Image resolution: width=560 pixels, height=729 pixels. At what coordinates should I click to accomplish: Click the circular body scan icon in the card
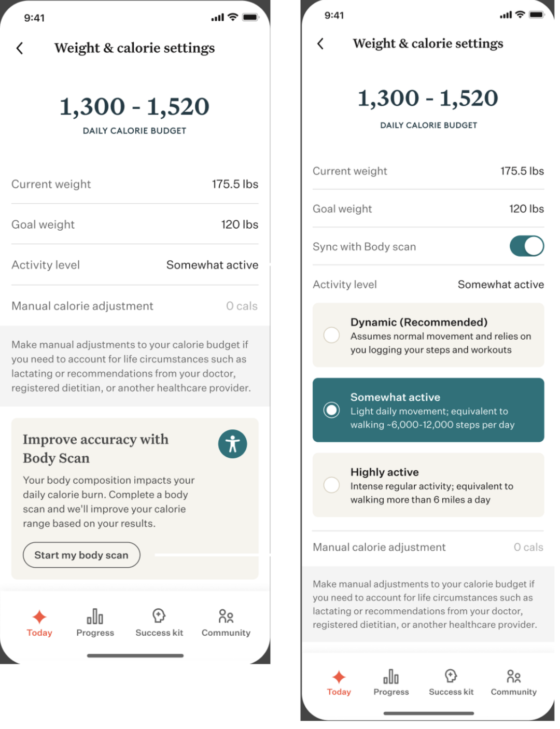(232, 444)
